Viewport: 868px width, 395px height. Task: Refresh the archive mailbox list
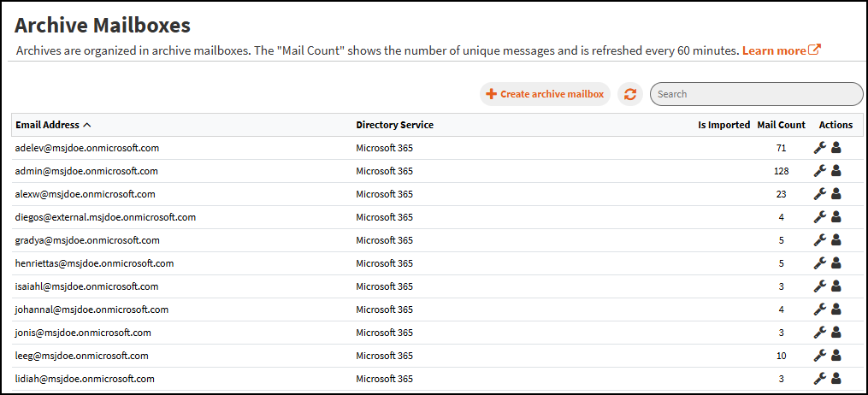coord(630,94)
